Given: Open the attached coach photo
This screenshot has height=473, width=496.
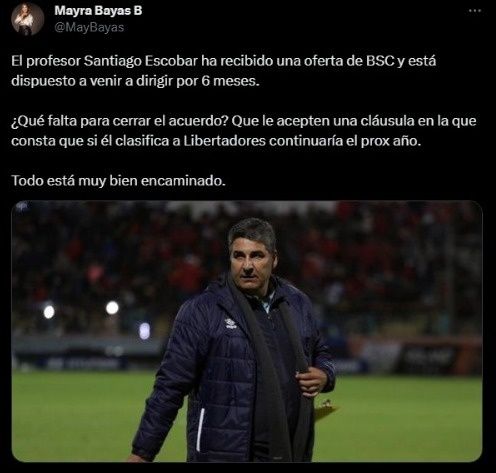Looking at the screenshot, I should 247,331.
